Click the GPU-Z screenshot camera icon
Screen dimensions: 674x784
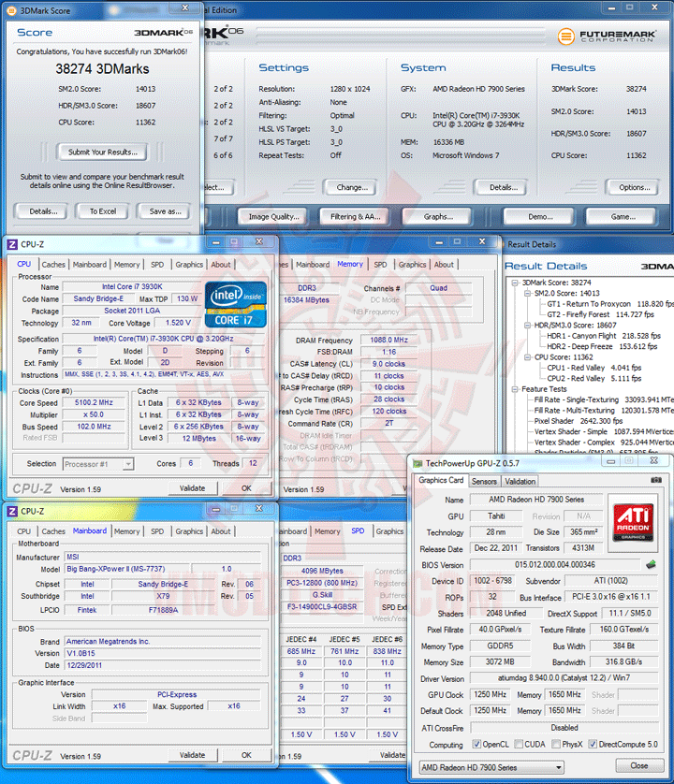(656, 480)
